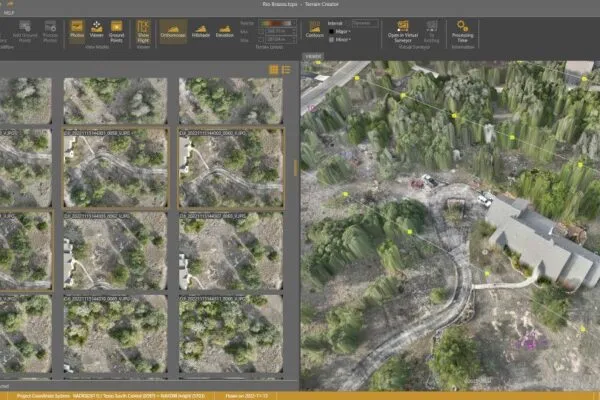Viewport: 600px width, 400px height.
Task: Switch to Photos view mode
Action: click(x=77, y=31)
